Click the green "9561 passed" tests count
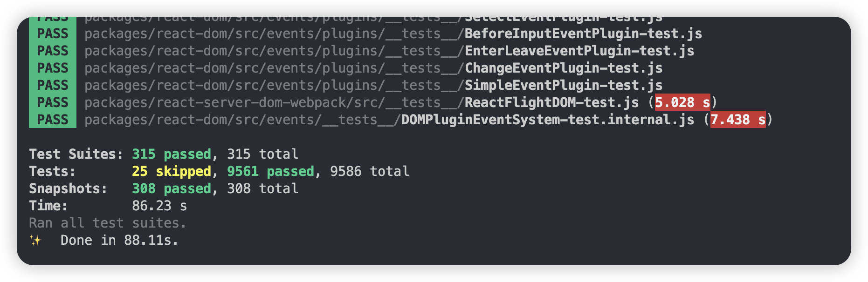Viewport: 868px width, 282px height. tap(270, 172)
